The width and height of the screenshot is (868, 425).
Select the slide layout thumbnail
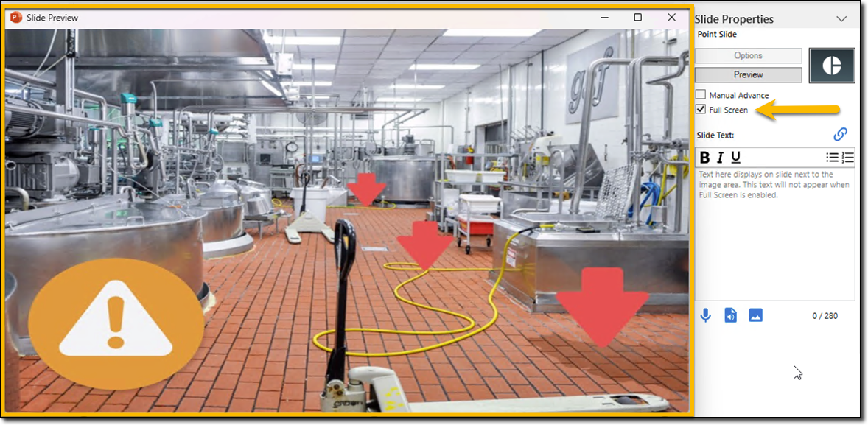point(832,66)
